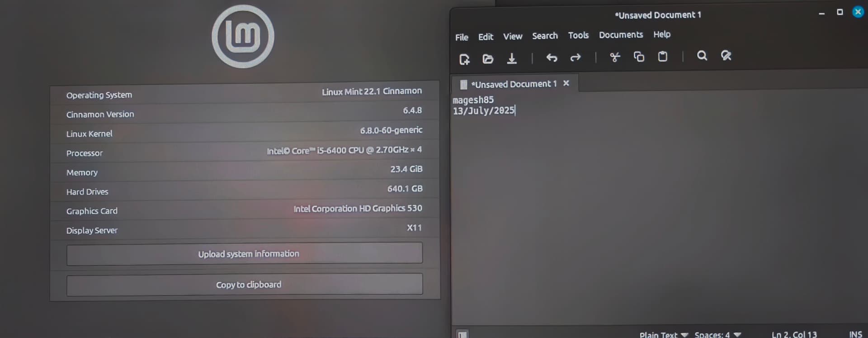
Task: Click the kernel value 6.8.0-60-generic
Action: coord(391,130)
